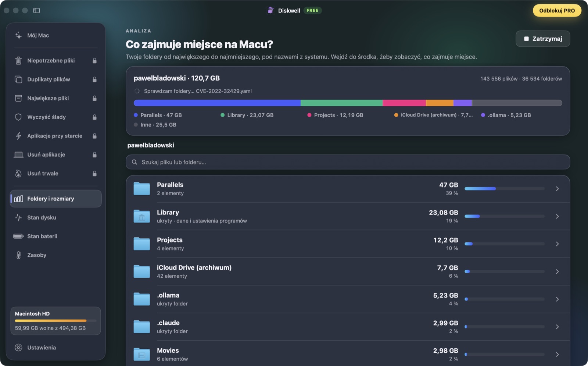The image size is (588, 366).
Task: Click the lightning icon for Aplikacje przy starcie
Action: tap(18, 136)
